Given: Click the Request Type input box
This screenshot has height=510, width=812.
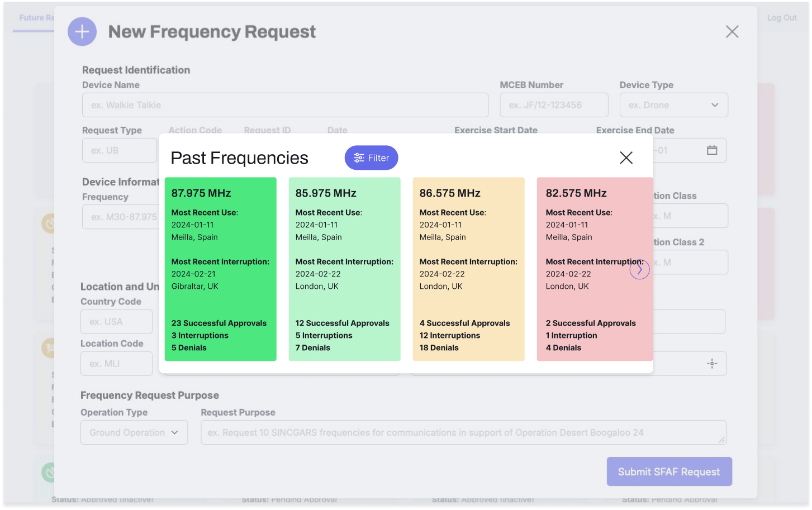Looking at the screenshot, I should pyautogui.click(x=119, y=150).
